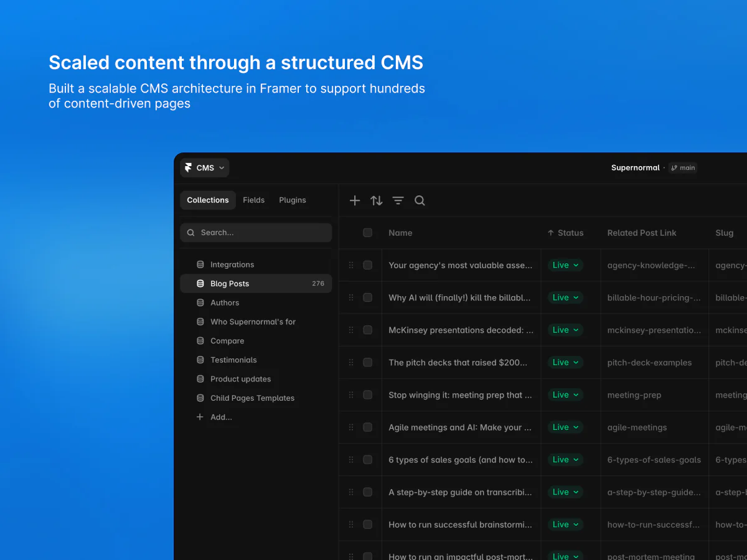Click the Product updates database icon
The height and width of the screenshot is (560, 747).
[200, 379]
